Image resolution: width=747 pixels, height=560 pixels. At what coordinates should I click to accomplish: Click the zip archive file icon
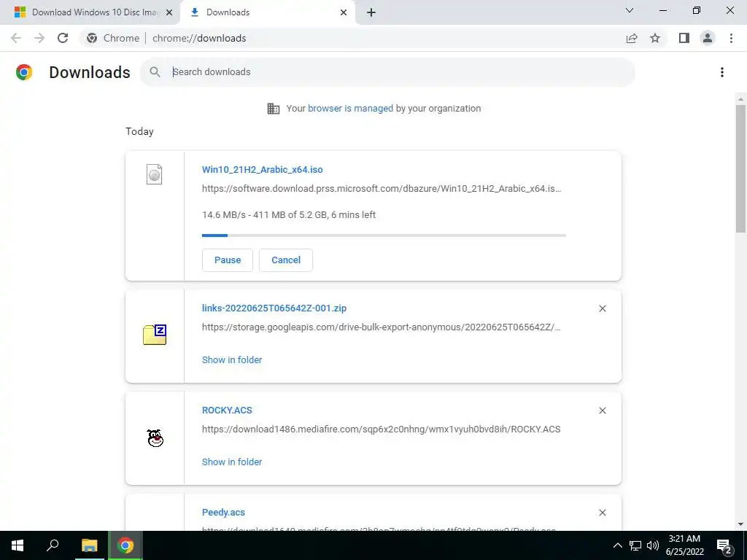[155, 334]
